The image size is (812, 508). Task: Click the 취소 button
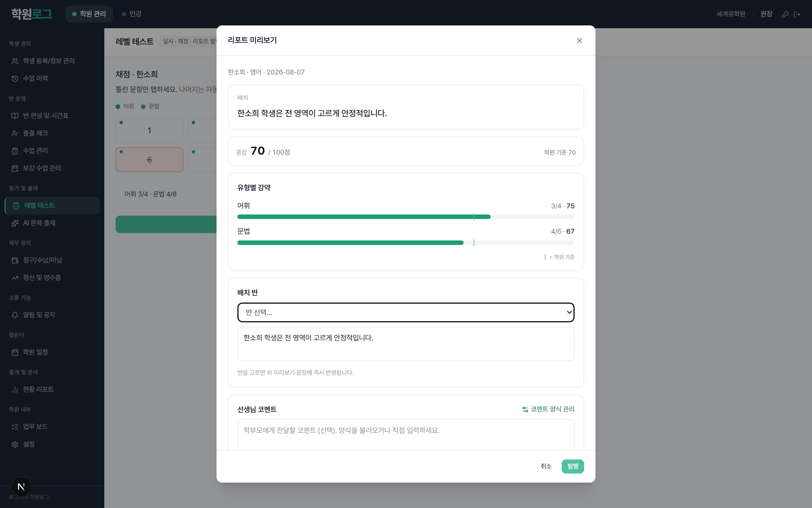point(546,466)
